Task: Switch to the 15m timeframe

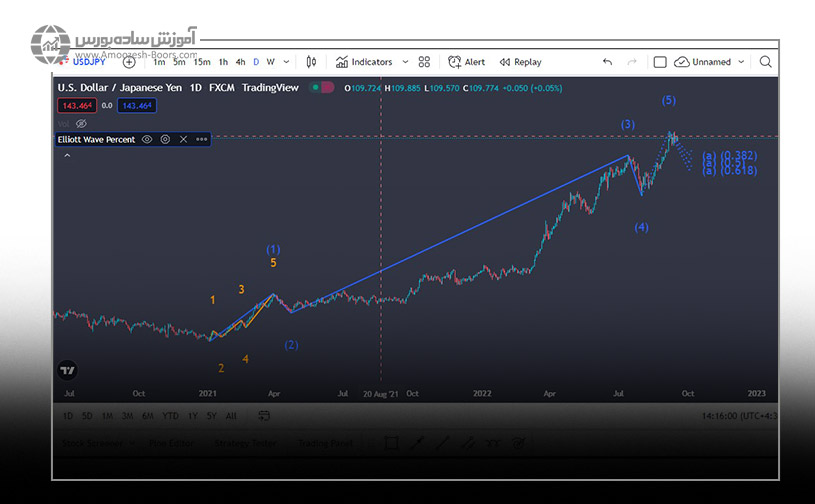Action: click(x=202, y=62)
